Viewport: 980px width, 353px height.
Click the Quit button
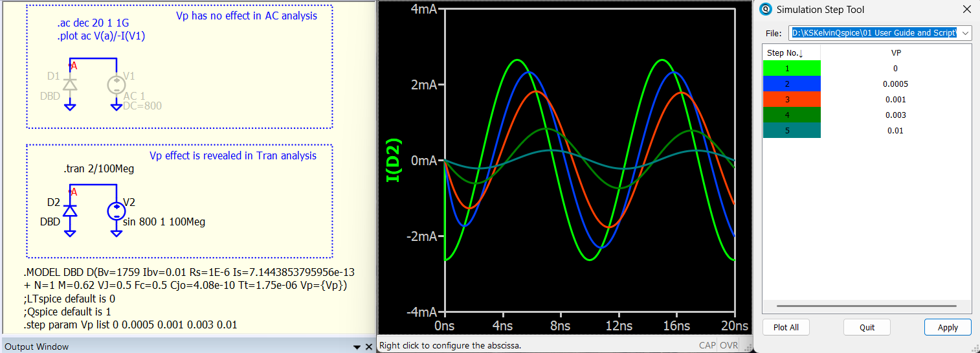pyautogui.click(x=867, y=327)
